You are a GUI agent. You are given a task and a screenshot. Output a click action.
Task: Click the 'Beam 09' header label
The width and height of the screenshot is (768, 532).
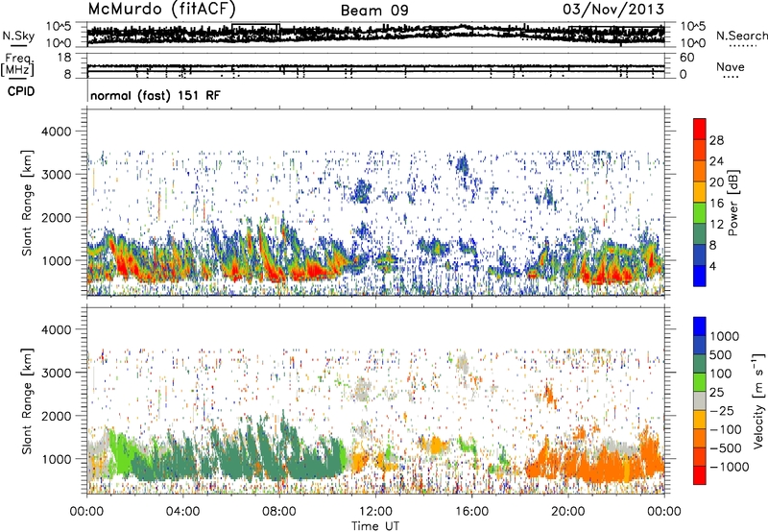click(374, 11)
